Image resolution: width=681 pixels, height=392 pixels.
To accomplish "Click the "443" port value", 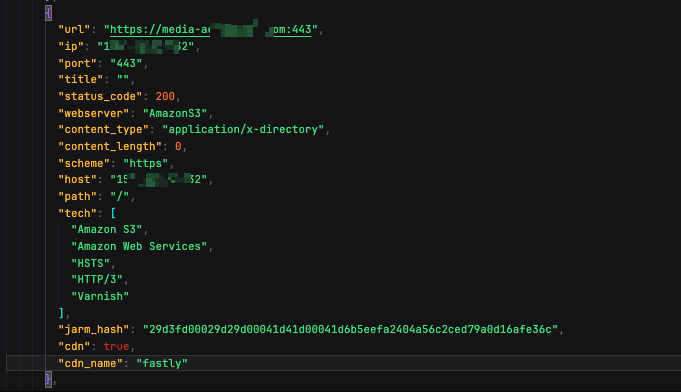I will [x=126, y=63].
